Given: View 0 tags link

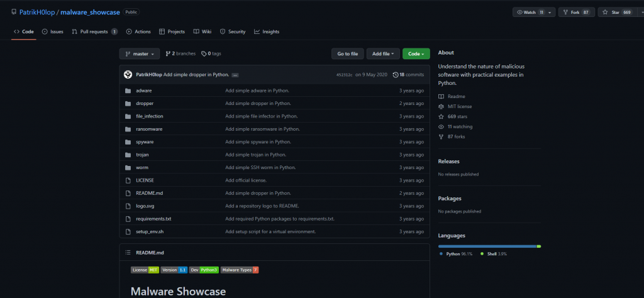Looking at the screenshot, I should 211,54.
